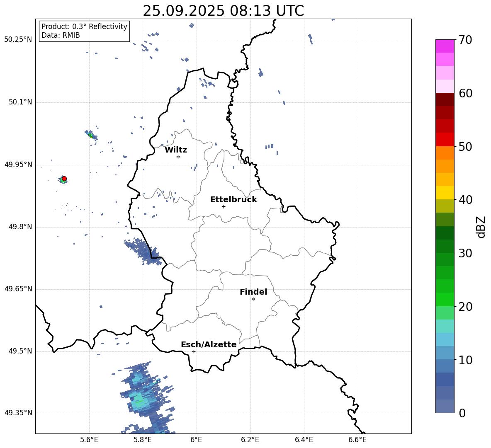This screenshot has height=448, width=491.
Task: Click the 49.65°N latitude label
Action: [x=18, y=289]
